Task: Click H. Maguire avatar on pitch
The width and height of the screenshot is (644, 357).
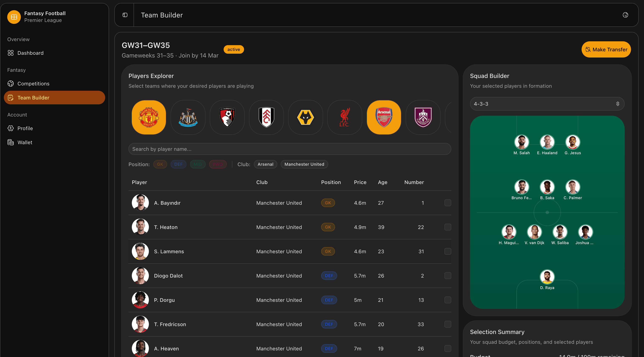Action: click(x=509, y=232)
